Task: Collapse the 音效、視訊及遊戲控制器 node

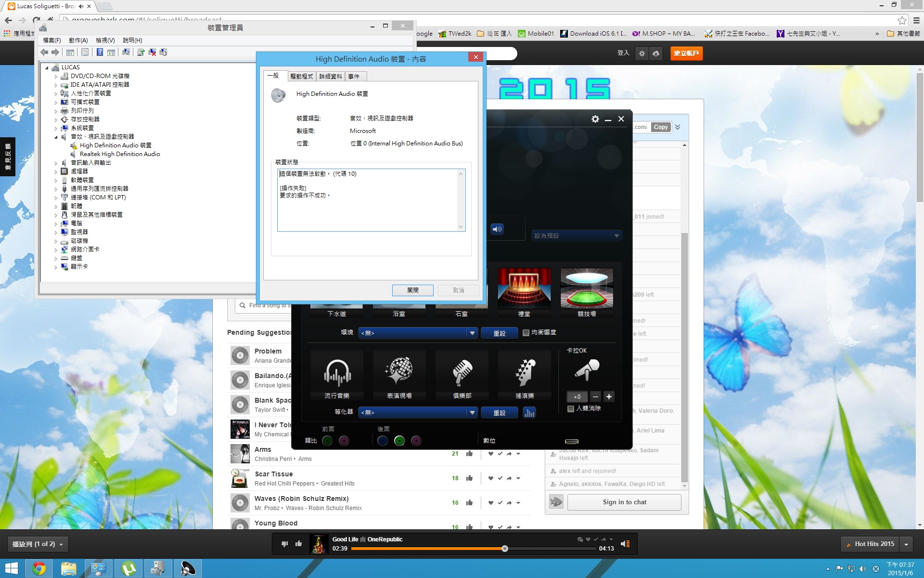Action: click(56, 137)
